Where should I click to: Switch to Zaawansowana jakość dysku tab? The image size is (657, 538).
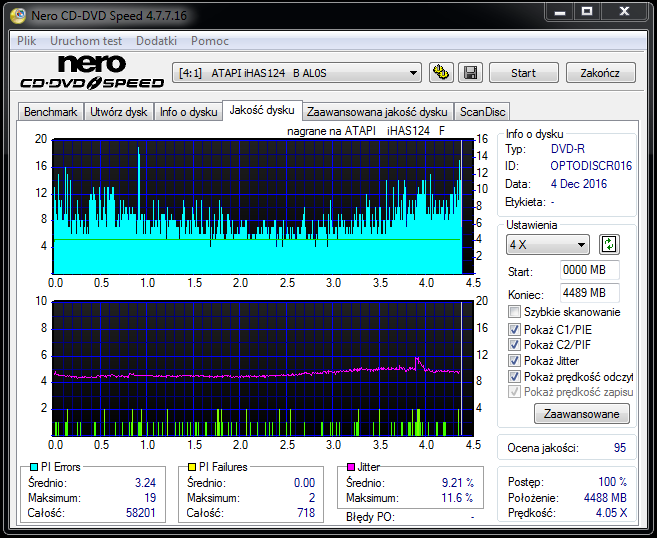[x=377, y=112]
